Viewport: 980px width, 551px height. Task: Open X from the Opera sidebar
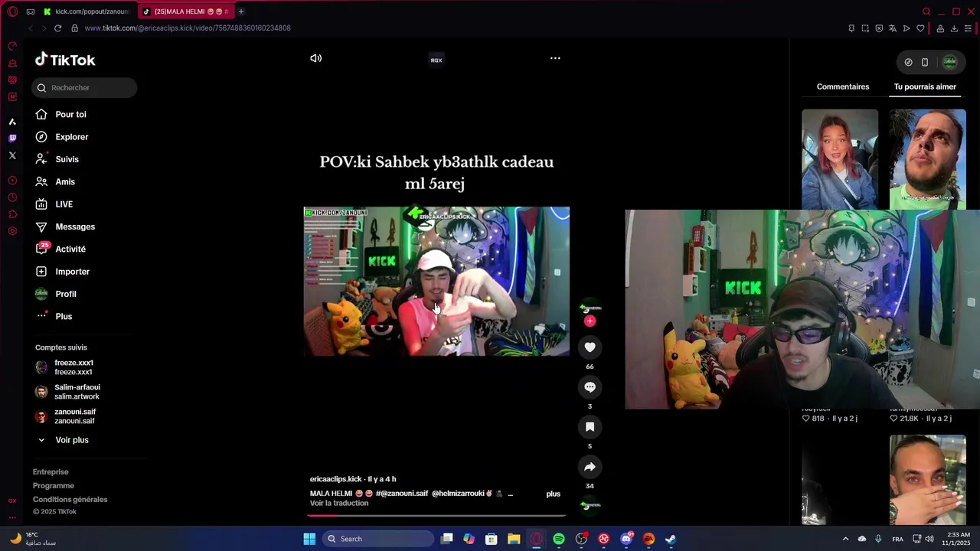[12, 155]
